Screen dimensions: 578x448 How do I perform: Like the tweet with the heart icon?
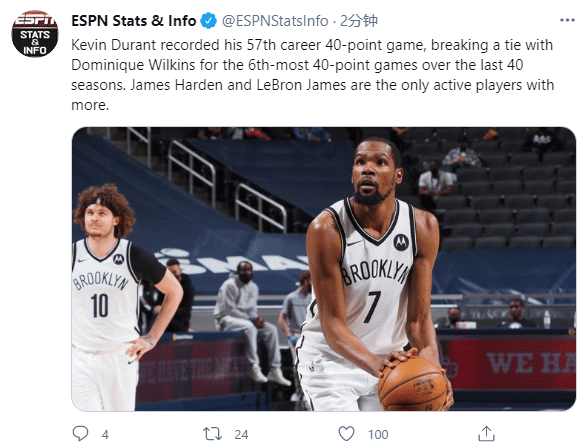click(x=347, y=434)
